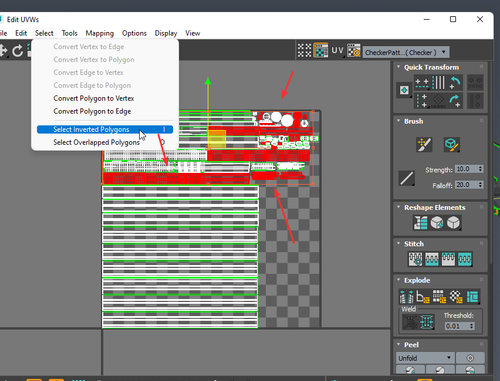This screenshot has height=381, width=500.
Task: Select the Paint Move brush
Action: (424, 144)
